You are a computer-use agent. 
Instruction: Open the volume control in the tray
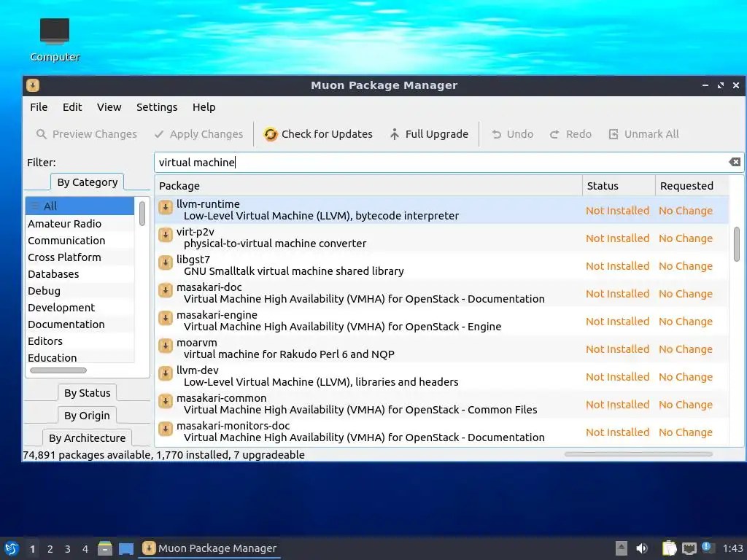point(642,548)
